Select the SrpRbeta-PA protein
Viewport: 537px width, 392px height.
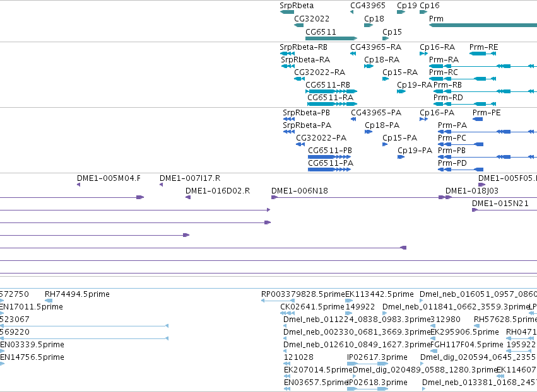pos(289,132)
